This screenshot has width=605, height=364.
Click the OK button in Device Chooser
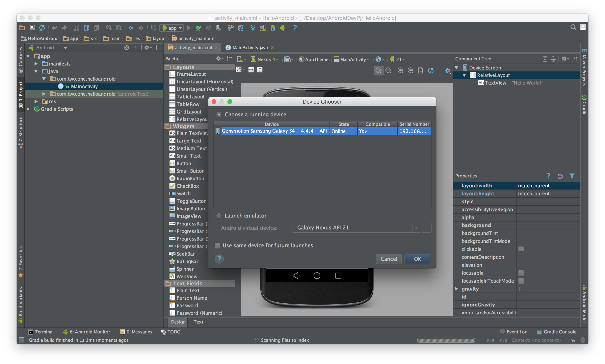pos(417,259)
